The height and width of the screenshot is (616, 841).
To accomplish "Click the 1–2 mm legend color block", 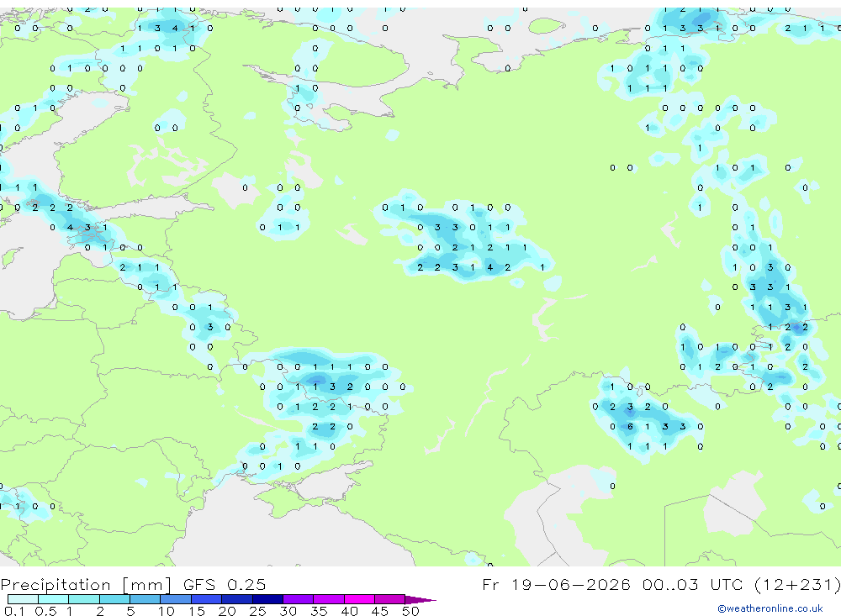I will point(84,599).
